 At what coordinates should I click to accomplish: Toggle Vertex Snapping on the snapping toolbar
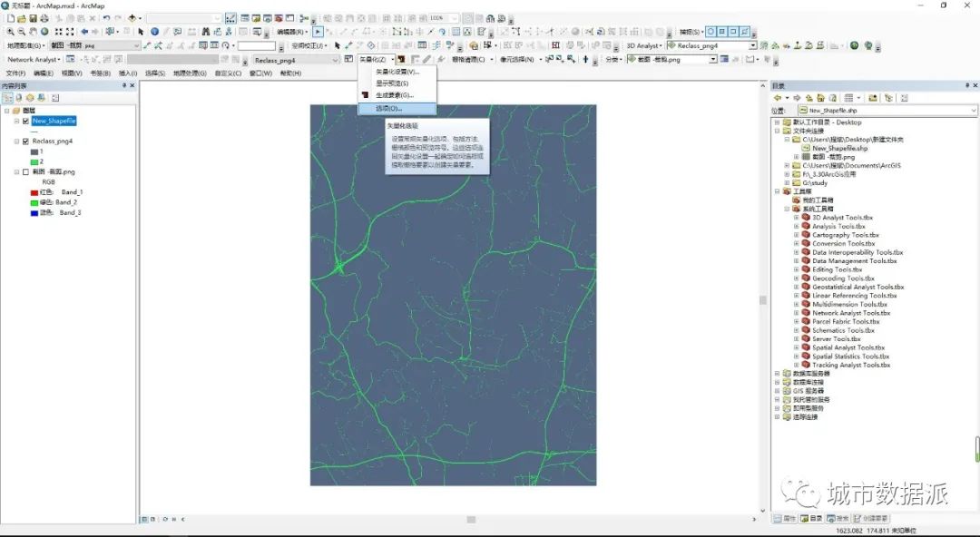[734, 31]
